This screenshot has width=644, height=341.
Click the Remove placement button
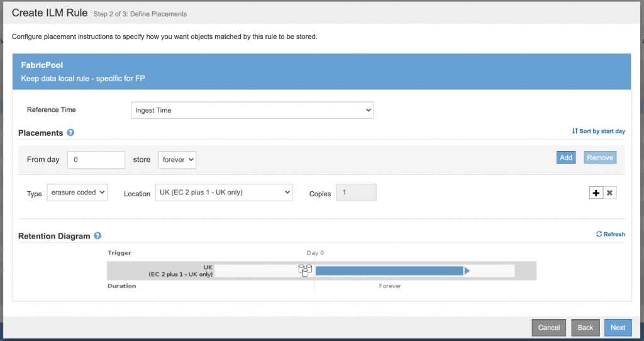(599, 157)
